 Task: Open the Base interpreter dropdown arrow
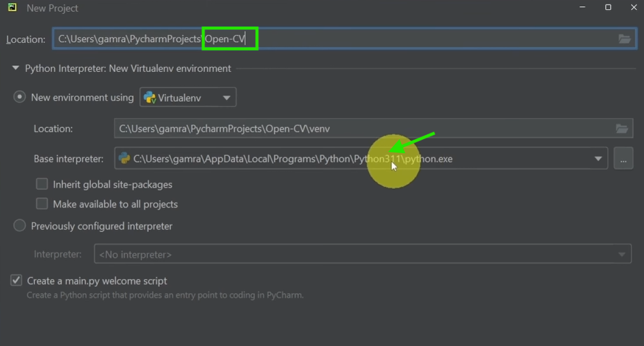coord(598,159)
